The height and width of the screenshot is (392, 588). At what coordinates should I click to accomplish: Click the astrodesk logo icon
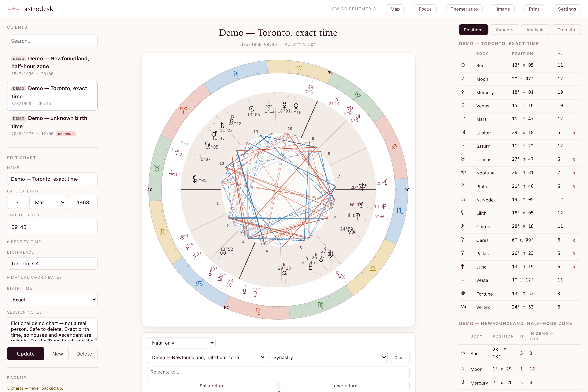coord(14,9)
